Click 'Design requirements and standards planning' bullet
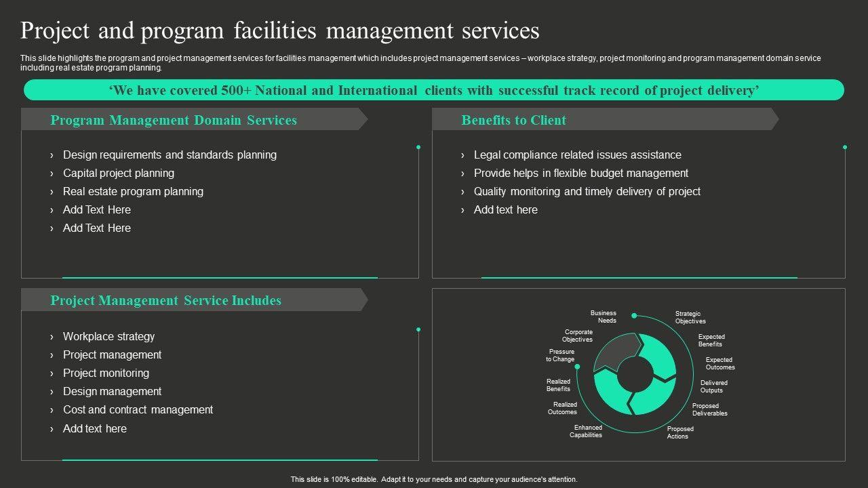 [170, 155]
